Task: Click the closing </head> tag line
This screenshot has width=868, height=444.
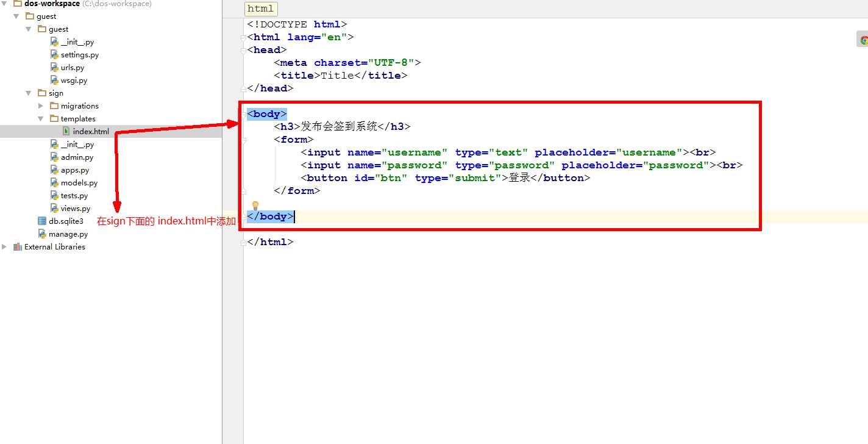Action: pos(270,88)
